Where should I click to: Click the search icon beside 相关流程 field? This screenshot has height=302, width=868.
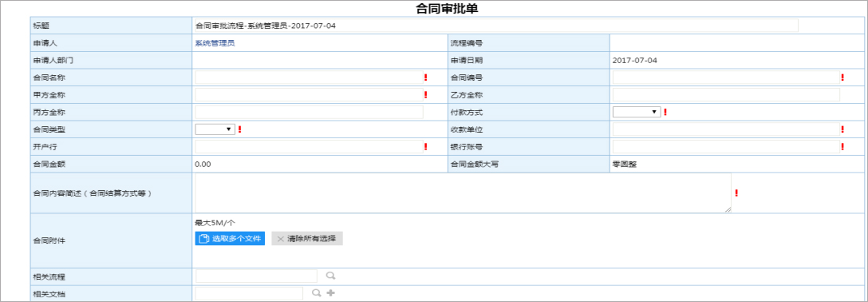[330, 276]
